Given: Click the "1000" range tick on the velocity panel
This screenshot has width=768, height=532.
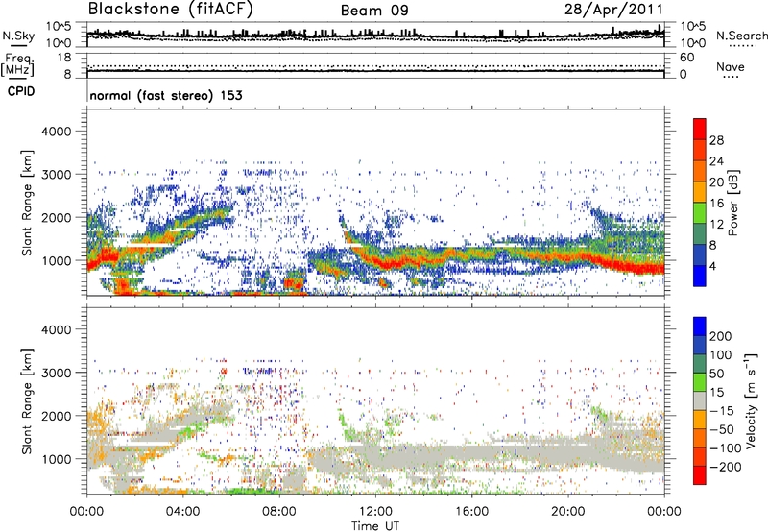Looking at the screenshot, I should (x=57, y=459).
